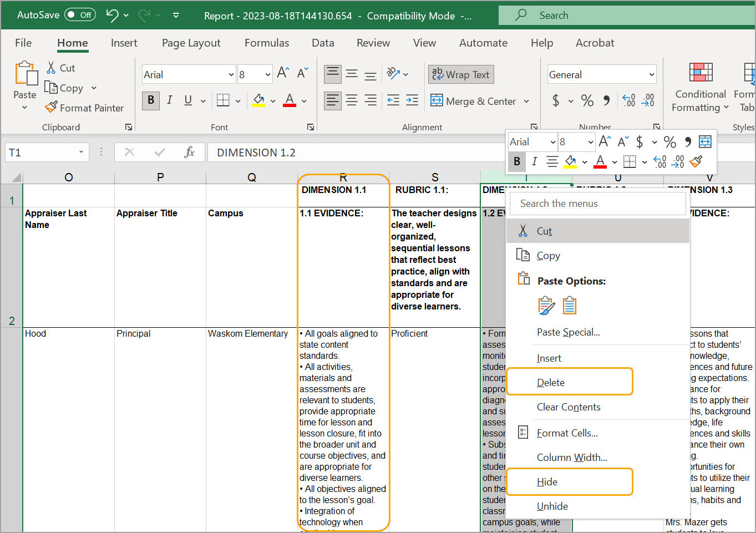
Task: Select Column Width in the context menu
Action: [x=572, y=457]
